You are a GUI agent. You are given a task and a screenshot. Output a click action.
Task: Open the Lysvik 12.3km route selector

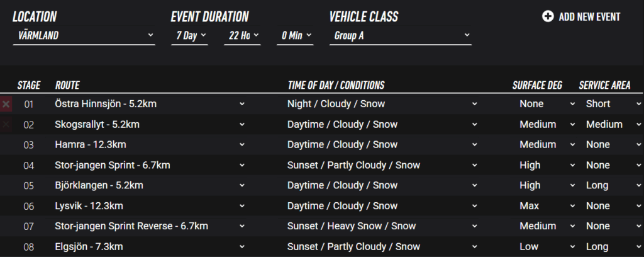(x=150, y=206)
